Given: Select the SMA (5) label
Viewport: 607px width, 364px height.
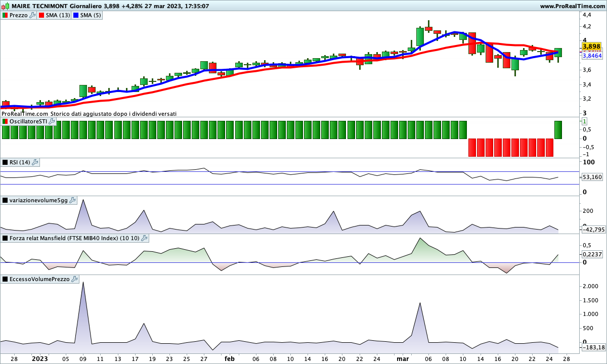Looking at the screenshot, I should coord(91,15).
